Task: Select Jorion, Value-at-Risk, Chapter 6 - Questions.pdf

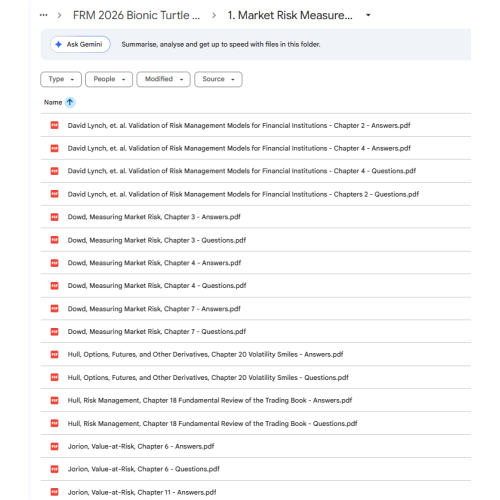Action: coord(144,469)
